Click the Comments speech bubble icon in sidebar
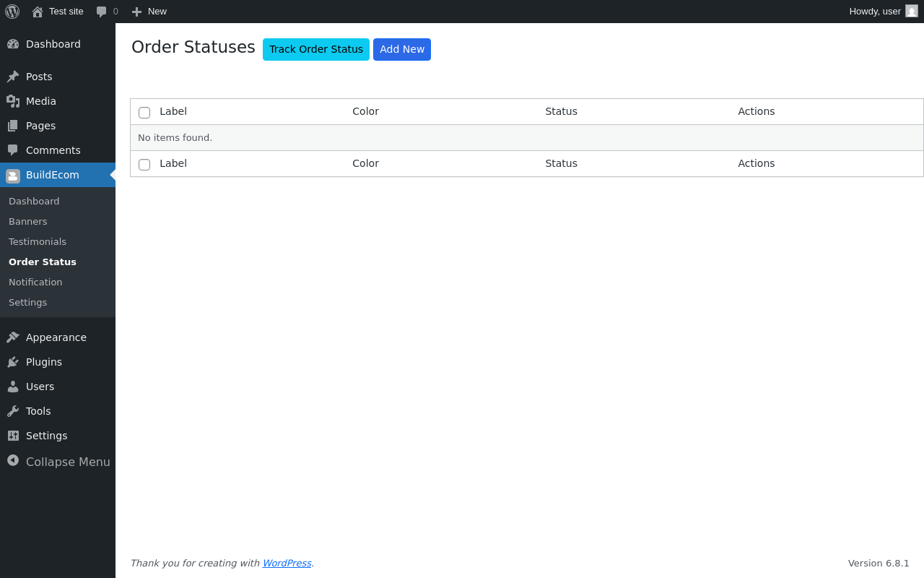This screenshot has height=578, width=924. click(13, 150)
